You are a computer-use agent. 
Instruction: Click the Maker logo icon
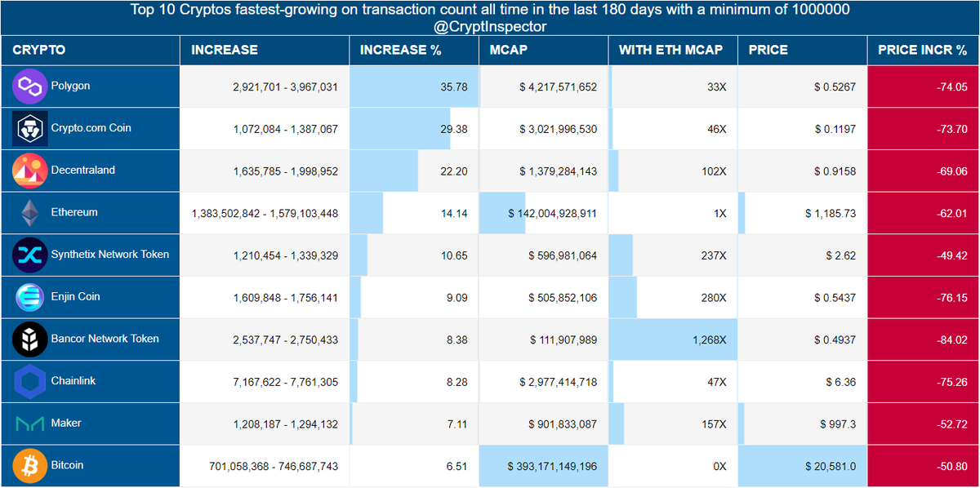pyautogui.click(x=30, y=424)
